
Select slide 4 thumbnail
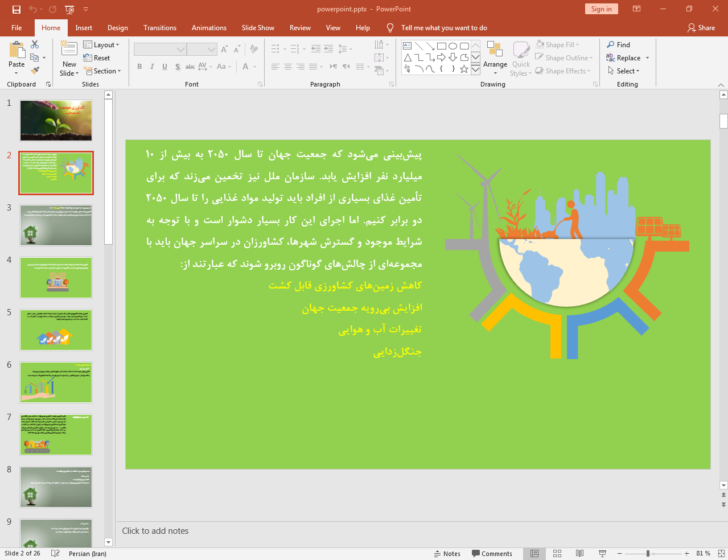[x=56, y=278]
